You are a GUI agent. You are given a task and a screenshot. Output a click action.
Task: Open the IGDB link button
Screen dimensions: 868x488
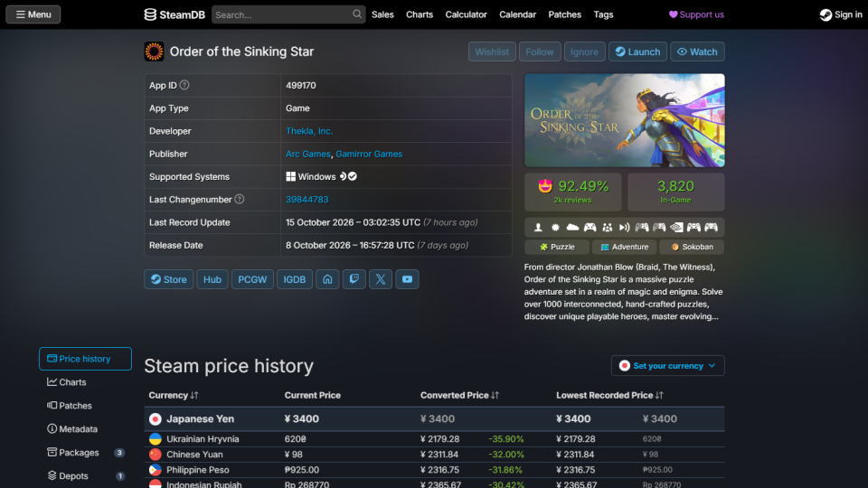coord(295,279)
